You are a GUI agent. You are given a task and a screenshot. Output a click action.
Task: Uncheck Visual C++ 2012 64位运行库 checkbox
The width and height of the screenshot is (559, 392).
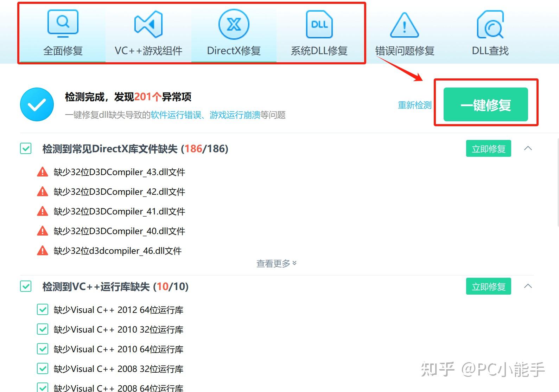[43, 310]
